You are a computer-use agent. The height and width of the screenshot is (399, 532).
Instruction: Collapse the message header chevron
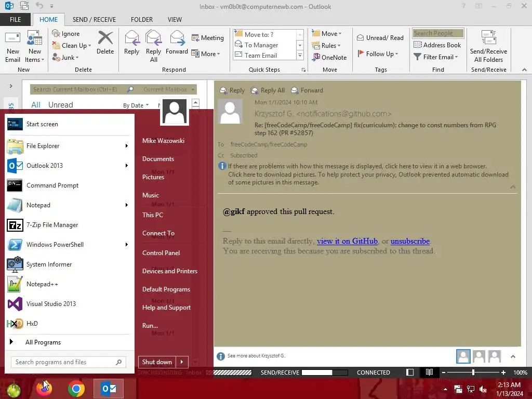click(x=513, y=187)
